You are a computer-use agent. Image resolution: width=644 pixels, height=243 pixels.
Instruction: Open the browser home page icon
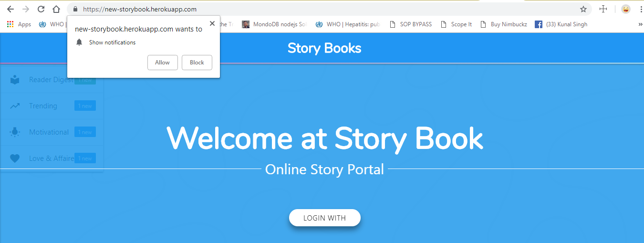click(56, 9)
